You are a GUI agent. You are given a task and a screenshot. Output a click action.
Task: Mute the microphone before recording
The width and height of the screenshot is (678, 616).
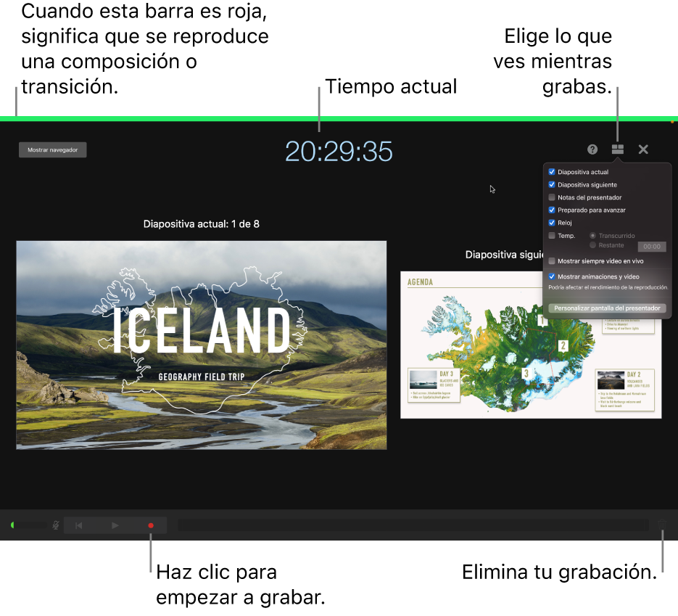tap(56, 525)
